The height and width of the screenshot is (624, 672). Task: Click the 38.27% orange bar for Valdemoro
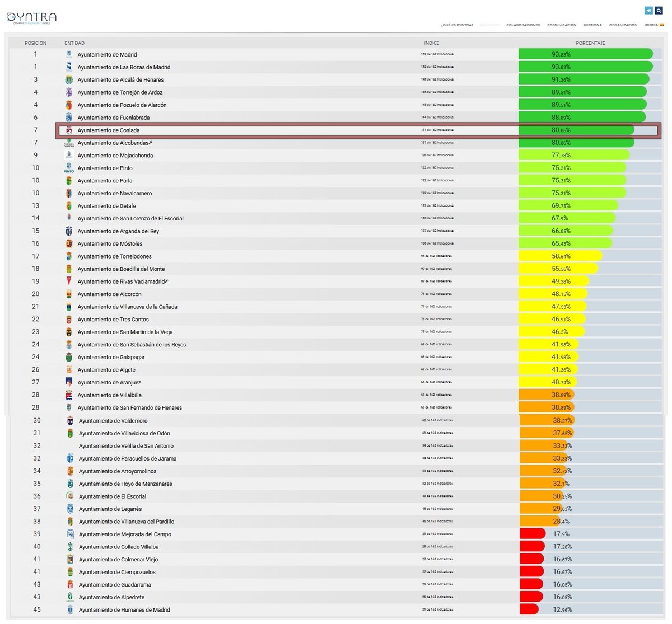coord(547,420)
